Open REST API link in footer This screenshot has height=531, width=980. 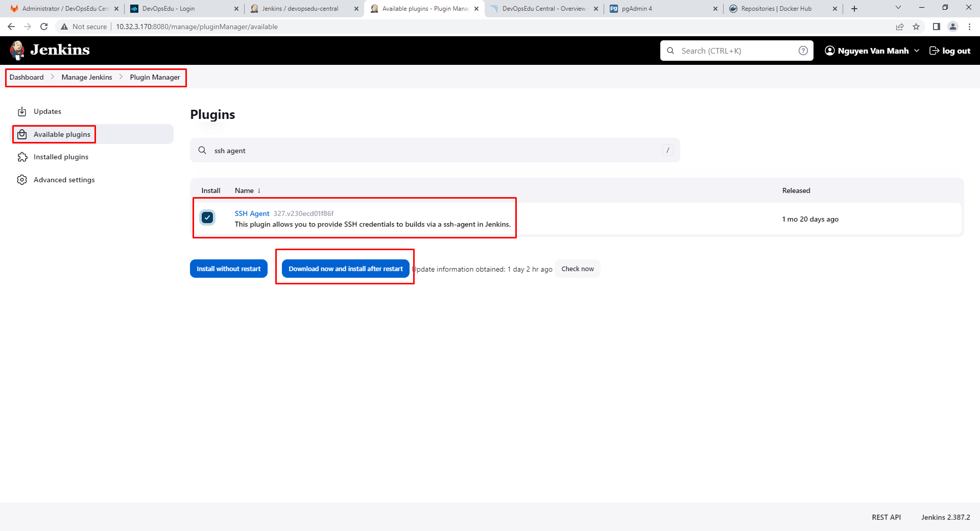(886, 517)
